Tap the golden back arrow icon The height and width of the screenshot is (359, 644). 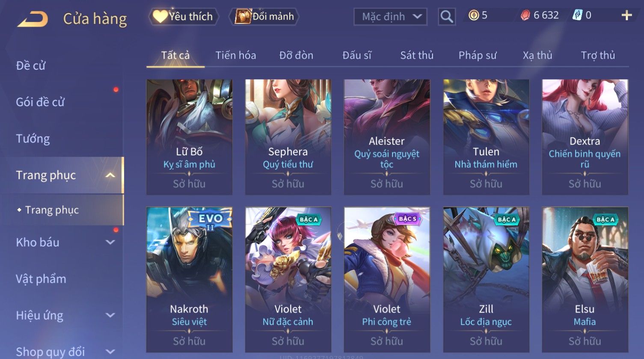[x=33, y=19]
